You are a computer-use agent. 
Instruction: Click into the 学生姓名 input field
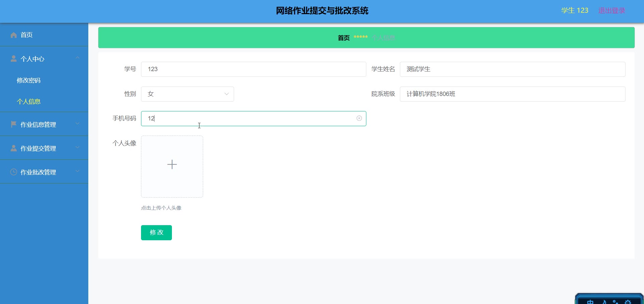point(512,69)
